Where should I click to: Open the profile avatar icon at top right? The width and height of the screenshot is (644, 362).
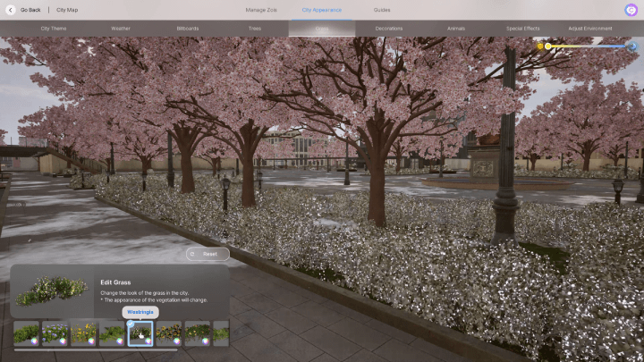tap(631, 10)
